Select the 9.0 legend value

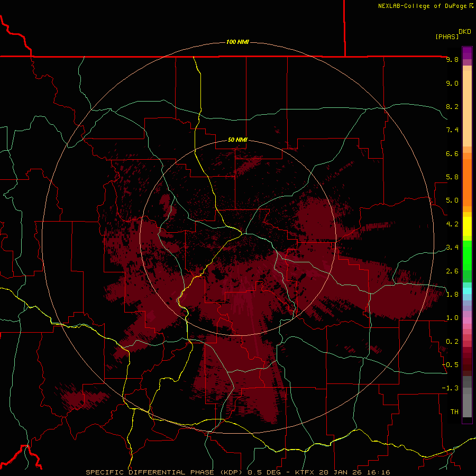(452, 83)
